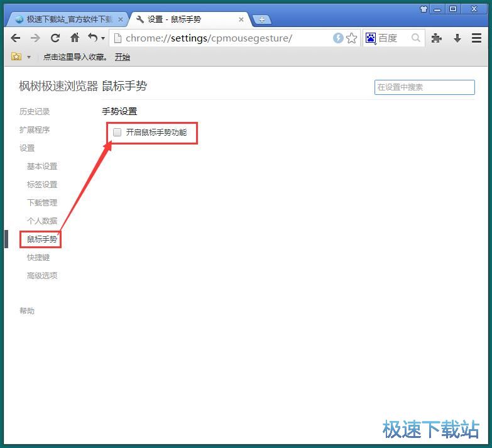Image resolution: width=492 pixels, height=448 pixels.
Task: Open the skin shirt icon in titlebar
Action: (424, 9)
